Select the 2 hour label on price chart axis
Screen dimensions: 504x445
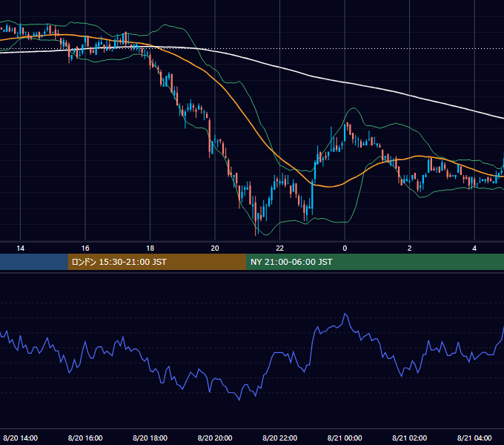pos(409,248)
